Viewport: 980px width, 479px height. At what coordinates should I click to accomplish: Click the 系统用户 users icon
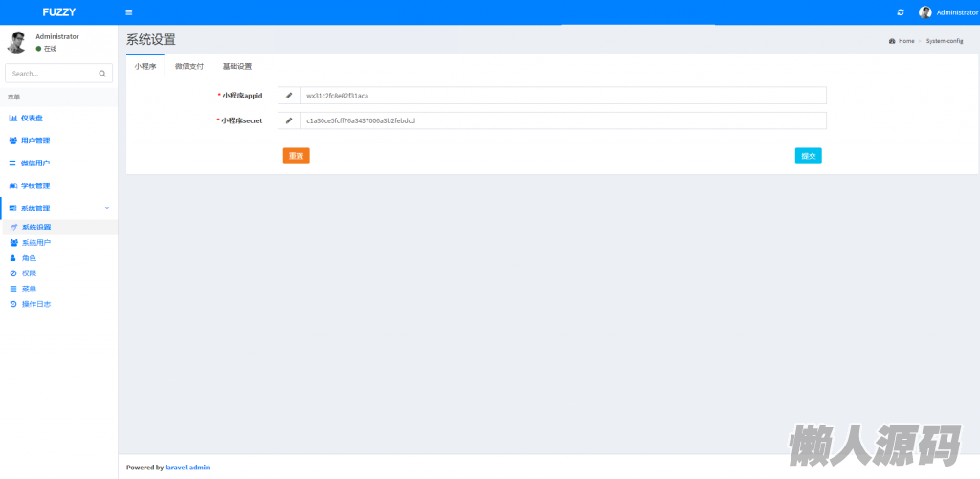coord(13,242)
